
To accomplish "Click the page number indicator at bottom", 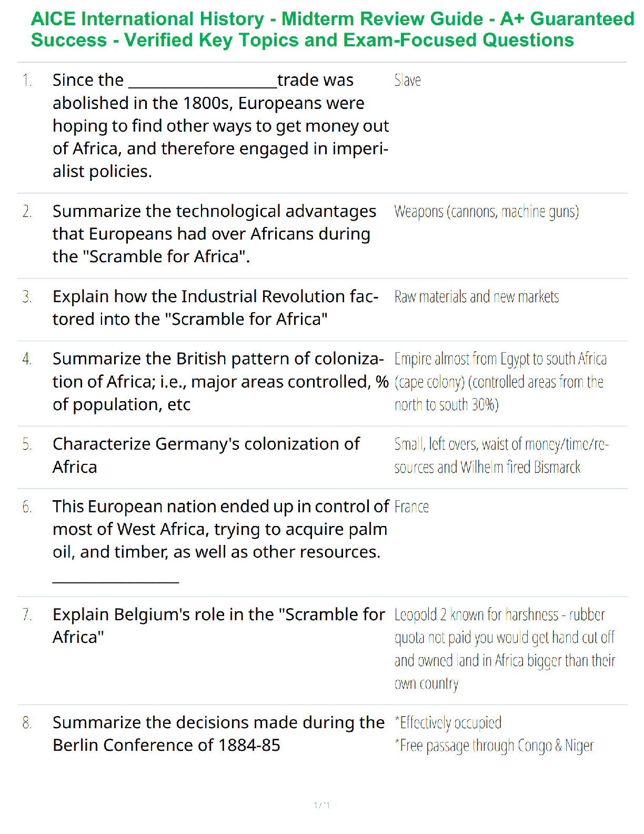I will [322, 805].
